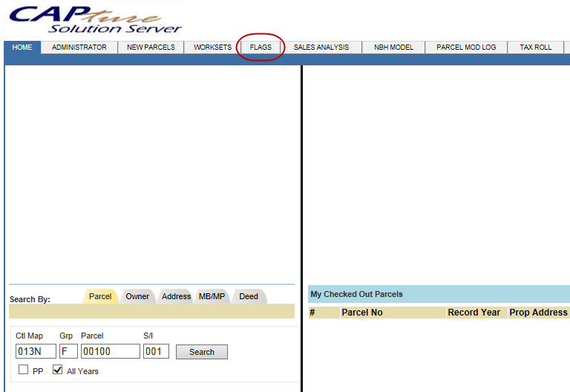
Task: Enable the PP checkbox
Action: [23, 370]
